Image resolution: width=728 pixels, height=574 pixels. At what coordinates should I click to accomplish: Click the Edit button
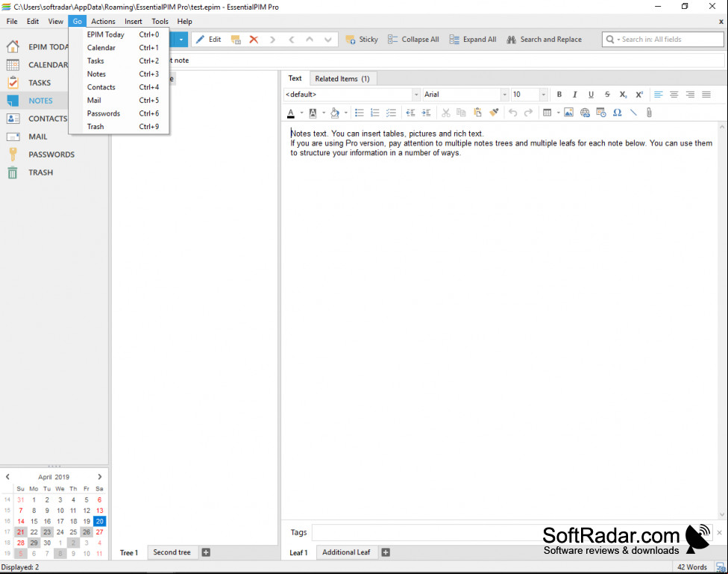click(x=208, y=40)
